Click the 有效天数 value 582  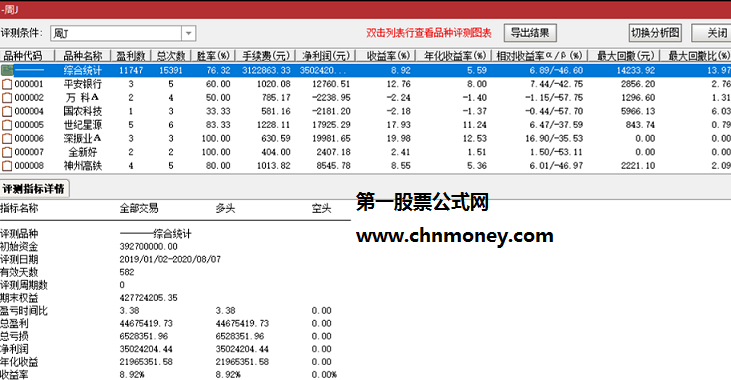point(127,272)
